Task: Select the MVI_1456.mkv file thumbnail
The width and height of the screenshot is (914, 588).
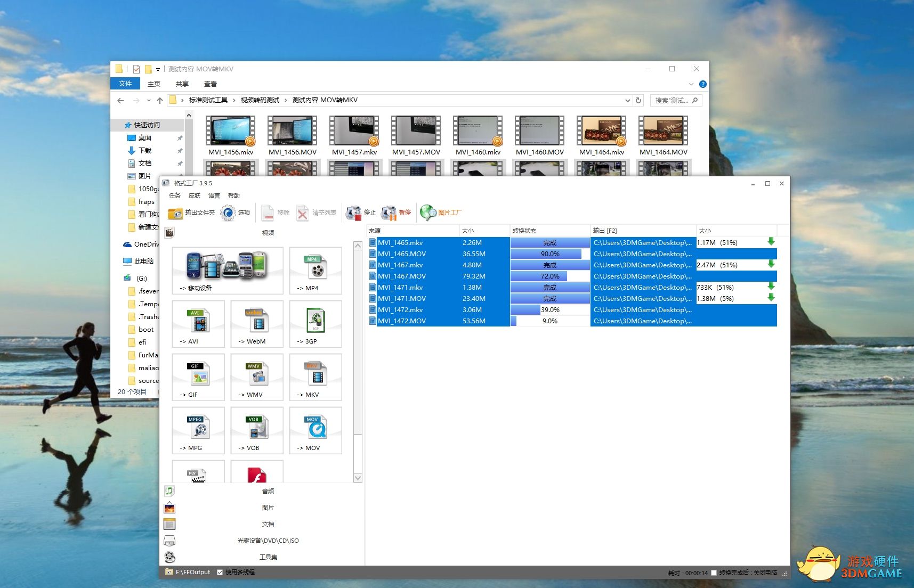Action: (231, 132)
